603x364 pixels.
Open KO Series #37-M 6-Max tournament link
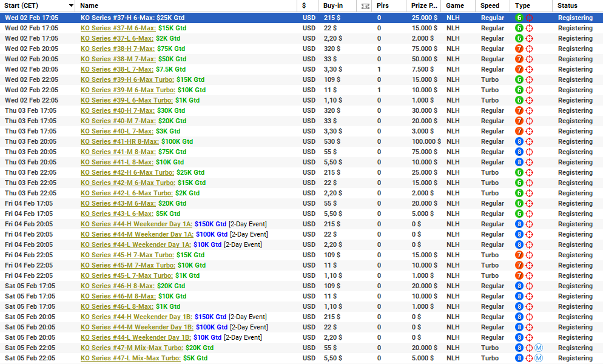click(118, 28)
